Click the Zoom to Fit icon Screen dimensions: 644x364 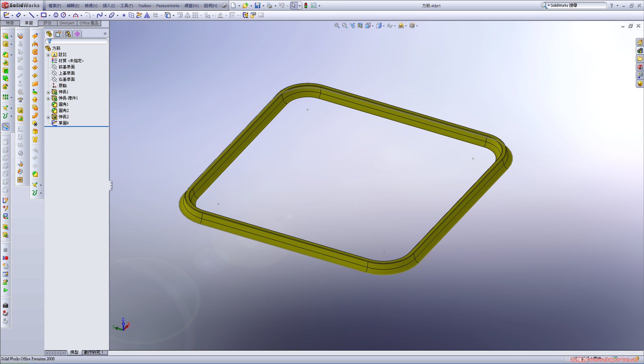pyautogui.click(x=337, y=25)
